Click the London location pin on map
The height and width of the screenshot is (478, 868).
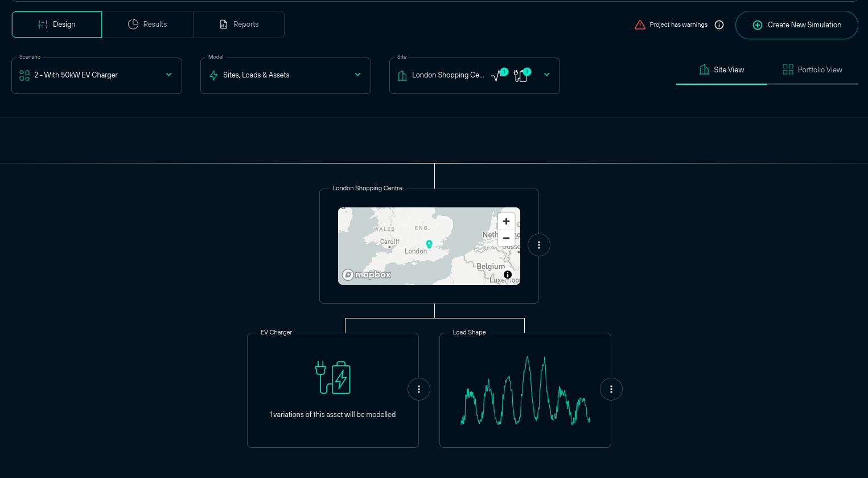(429, 244)
